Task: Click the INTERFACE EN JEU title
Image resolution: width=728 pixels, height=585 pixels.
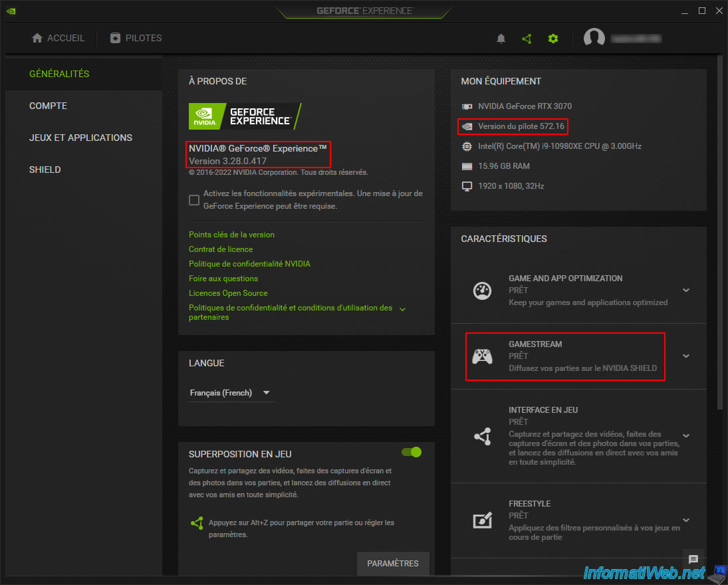Action: (543, 410)
